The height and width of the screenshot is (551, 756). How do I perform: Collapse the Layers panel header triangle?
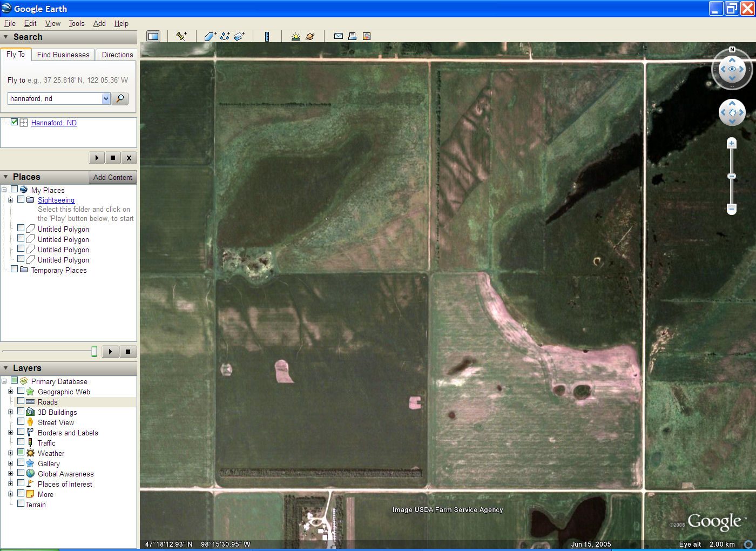click(x=6, y=368)
